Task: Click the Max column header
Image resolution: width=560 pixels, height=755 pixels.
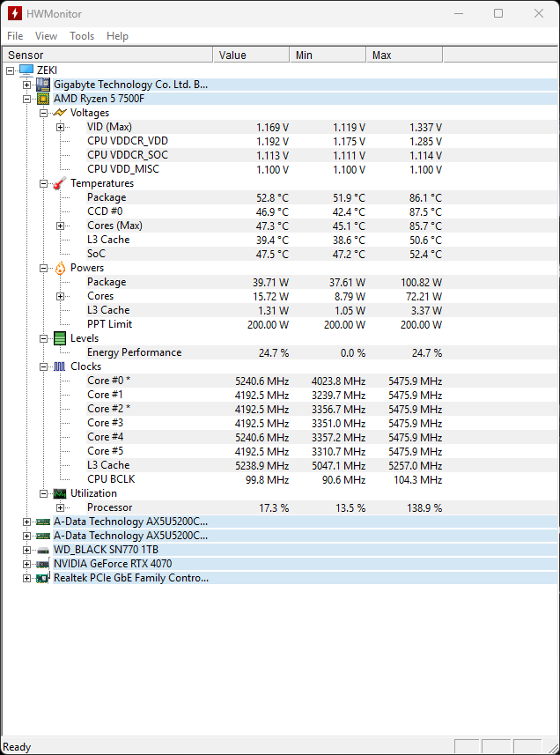Action: pyautogui.click(x=405, y=55)
